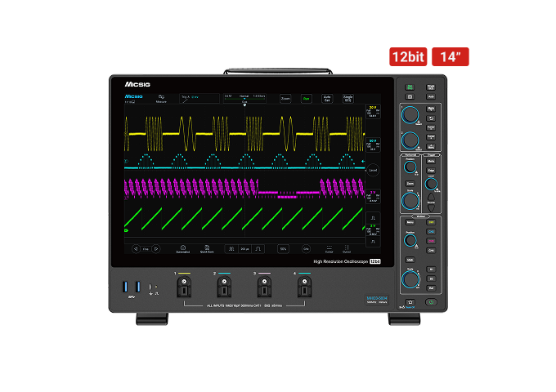
Task: Open the Trig A trigger settings box
Action: (x=200, y=99)
